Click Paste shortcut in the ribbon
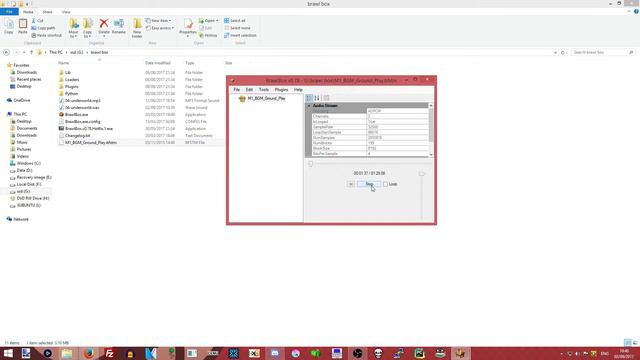The width and height of the screenshot is (640, 360). 47,35
